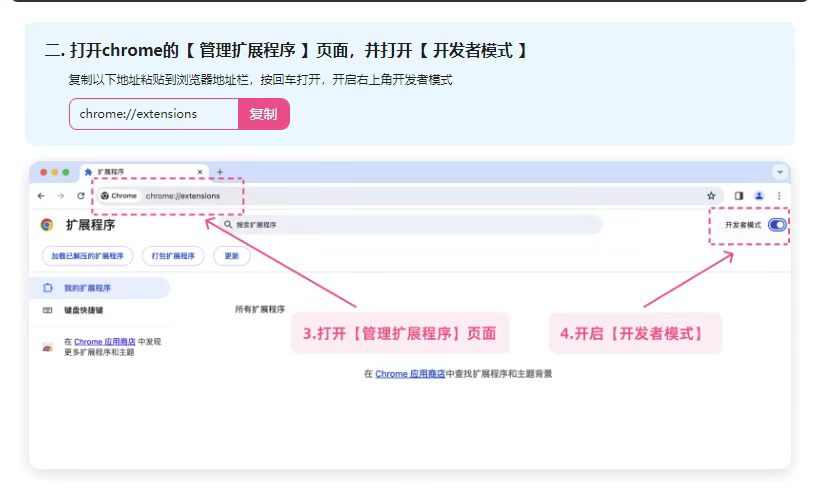Click the 开发者模式 label text

(743, 225)
